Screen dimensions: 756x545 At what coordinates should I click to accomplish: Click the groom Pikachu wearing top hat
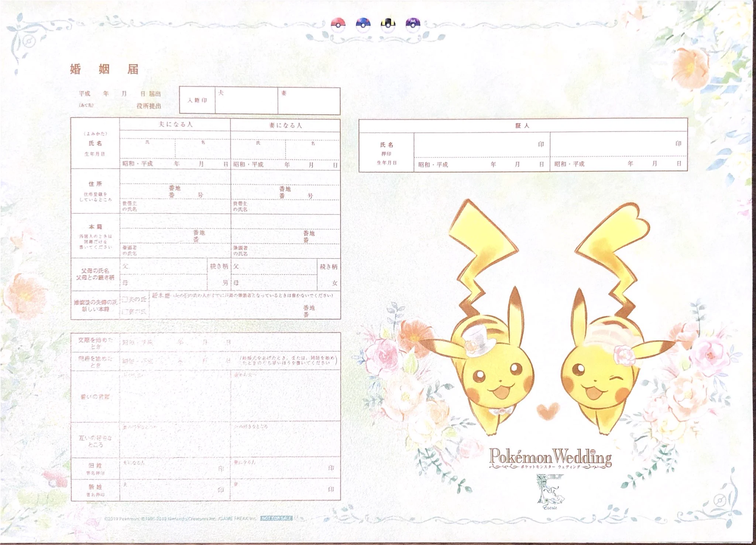coord(483,318)
